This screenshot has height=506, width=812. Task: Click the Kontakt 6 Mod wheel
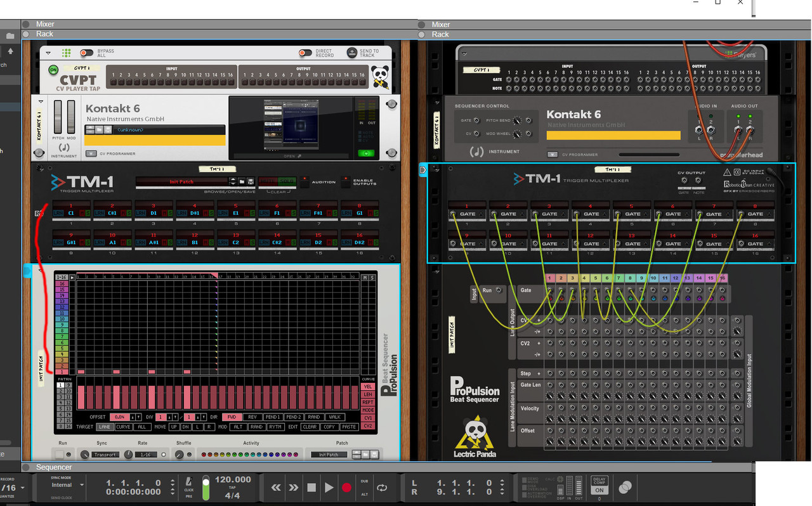pyautogui.click(x=71, y=117)
